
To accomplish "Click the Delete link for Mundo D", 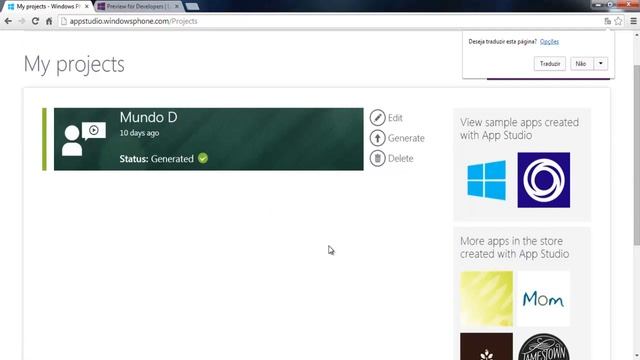I will (400, 158).
